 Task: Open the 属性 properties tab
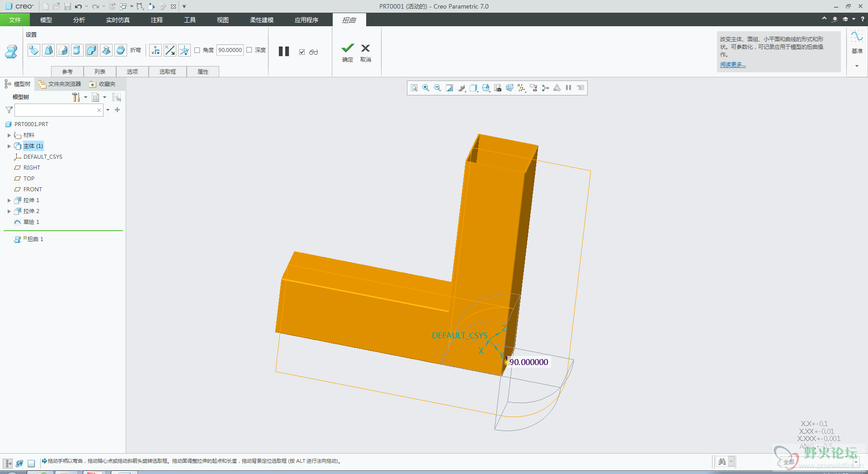(203, 72)
